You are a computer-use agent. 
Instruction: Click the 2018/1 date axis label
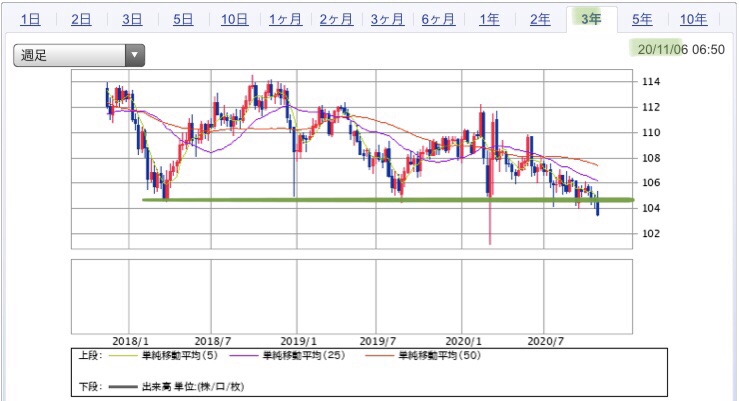pyautogui.click(x=130, y=341)
